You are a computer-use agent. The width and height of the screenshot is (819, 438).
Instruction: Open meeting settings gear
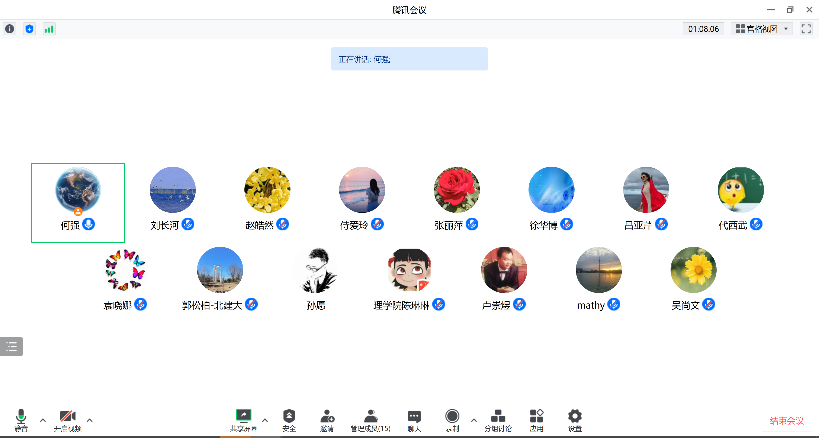click(575, 418)
